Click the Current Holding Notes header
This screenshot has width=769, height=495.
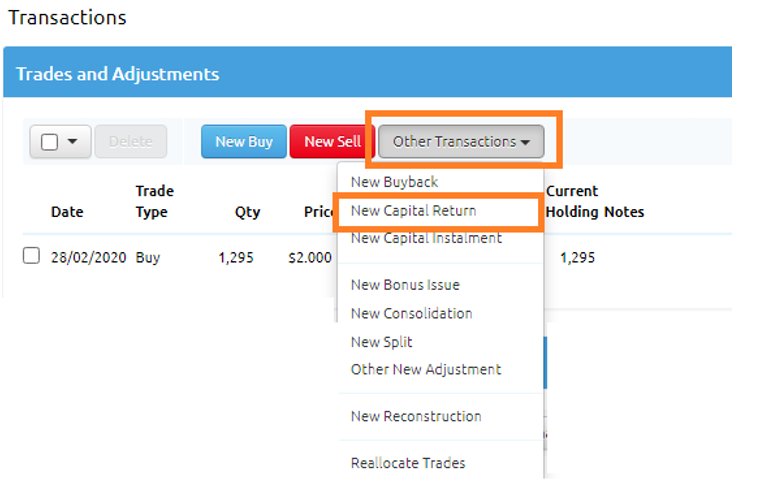[595, 201]
